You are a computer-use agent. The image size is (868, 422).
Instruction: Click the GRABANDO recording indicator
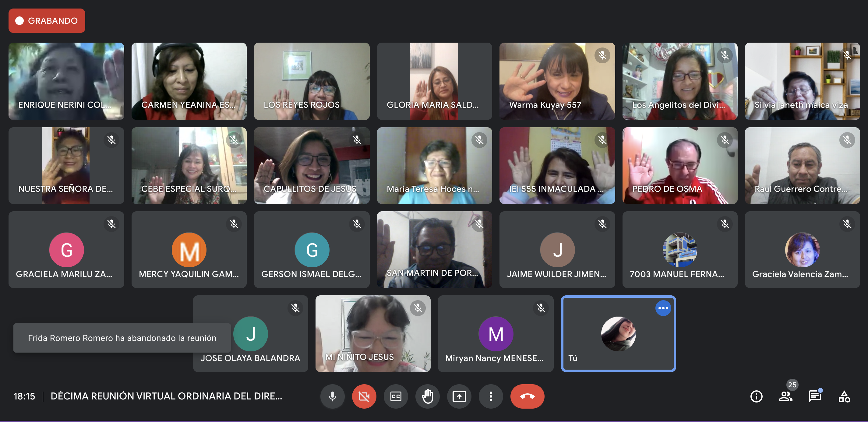point(47,20)
